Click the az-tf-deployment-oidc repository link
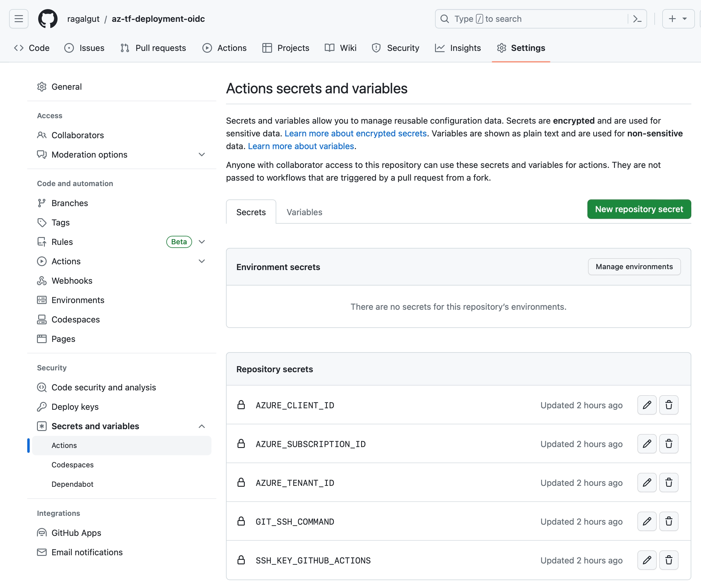 click(158, 19)
